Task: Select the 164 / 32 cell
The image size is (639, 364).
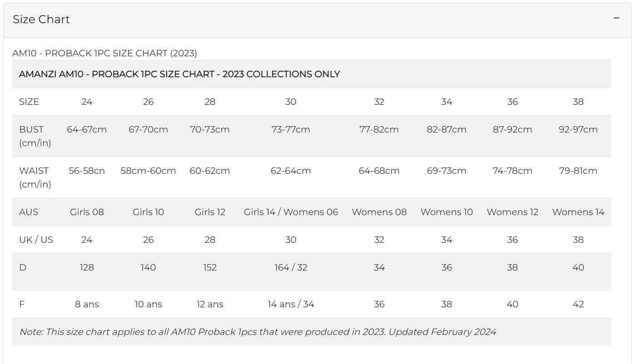Action: coord(290,267)
